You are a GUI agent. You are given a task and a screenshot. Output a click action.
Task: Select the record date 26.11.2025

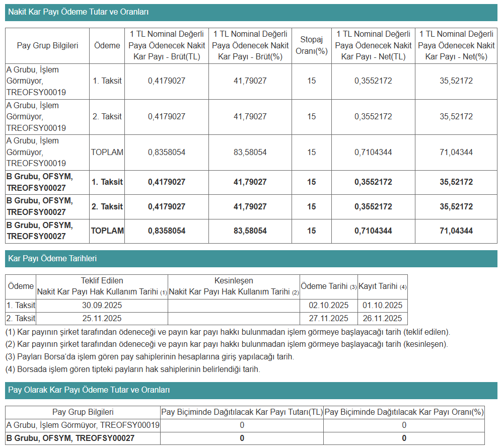coord(382,318)
